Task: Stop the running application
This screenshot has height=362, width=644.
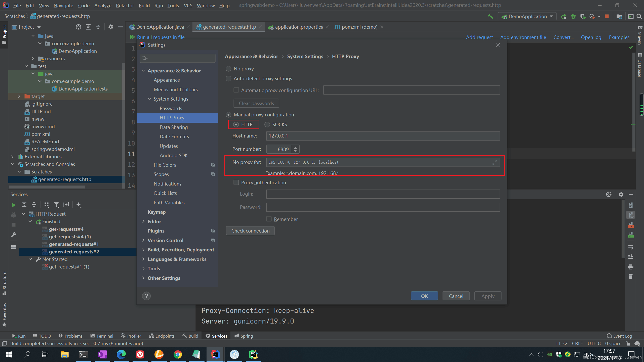Action: click(607, 16)
